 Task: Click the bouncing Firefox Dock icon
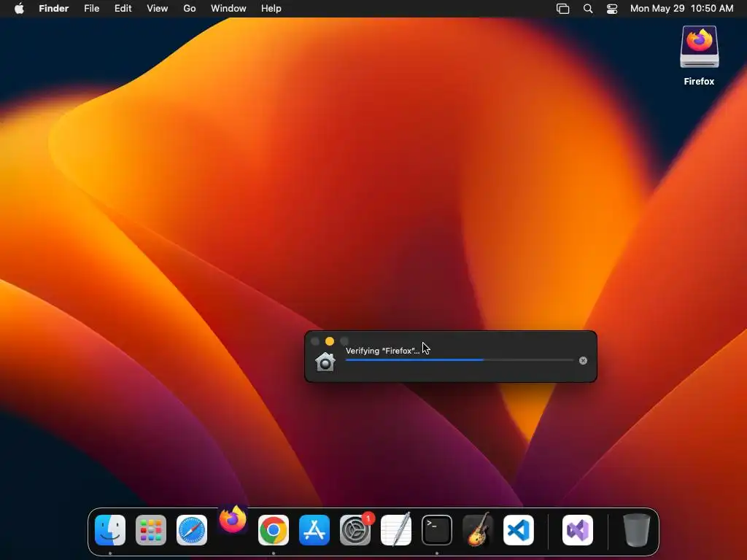(233, 519)
